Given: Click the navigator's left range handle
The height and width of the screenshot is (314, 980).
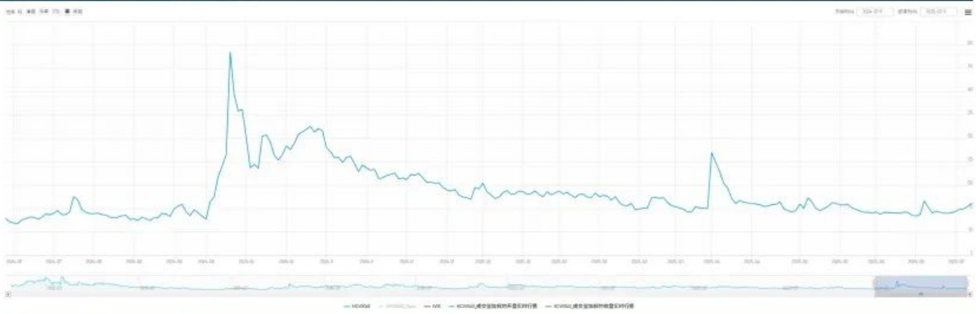Looking at the screenshot, I should click(875, 283).
